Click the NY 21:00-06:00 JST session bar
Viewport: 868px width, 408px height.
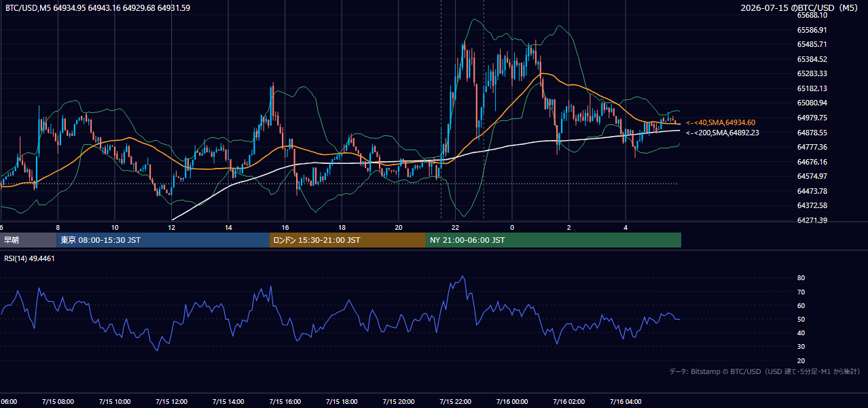[x=554, y=240]
